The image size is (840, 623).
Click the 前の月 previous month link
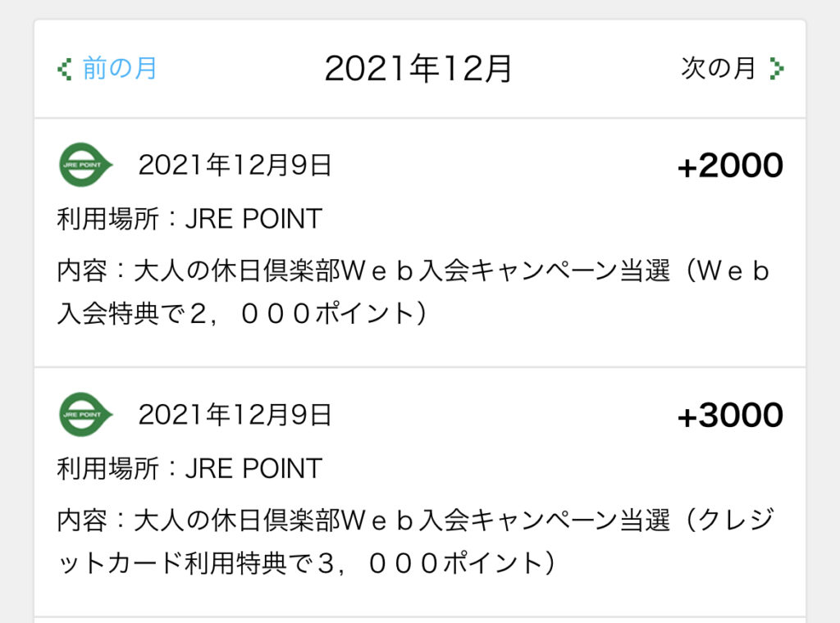(x=119, y=69)
